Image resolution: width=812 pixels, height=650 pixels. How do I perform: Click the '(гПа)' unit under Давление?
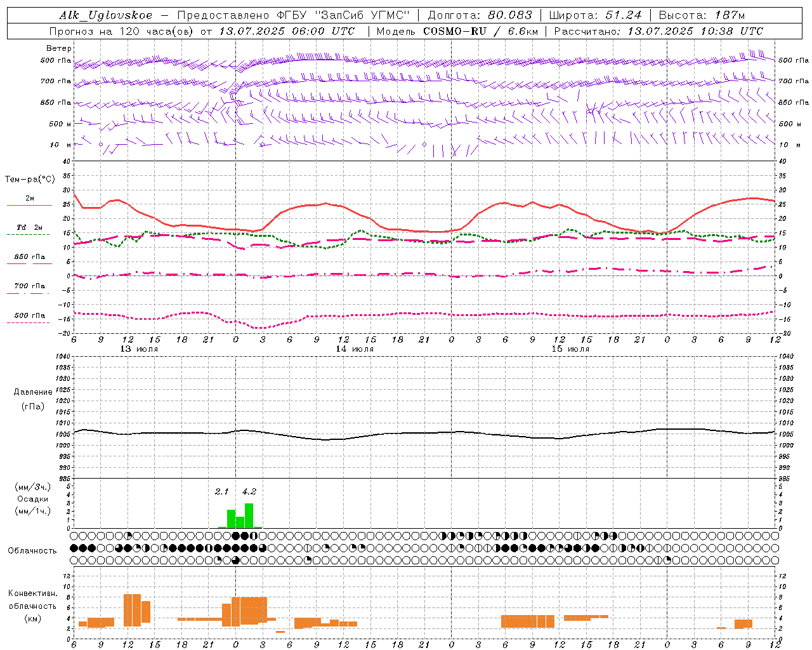[32, 407]
